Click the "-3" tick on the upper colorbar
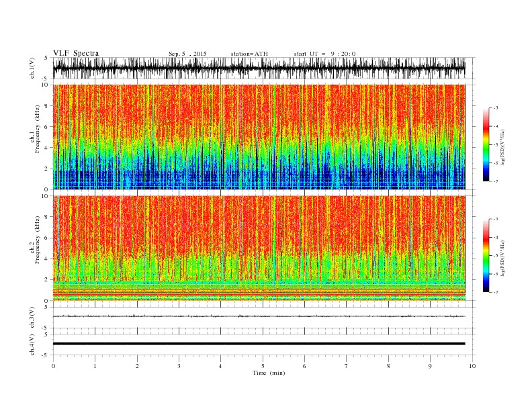The width and height of the screenshot is (532, 411). click(x=496, y=108)
